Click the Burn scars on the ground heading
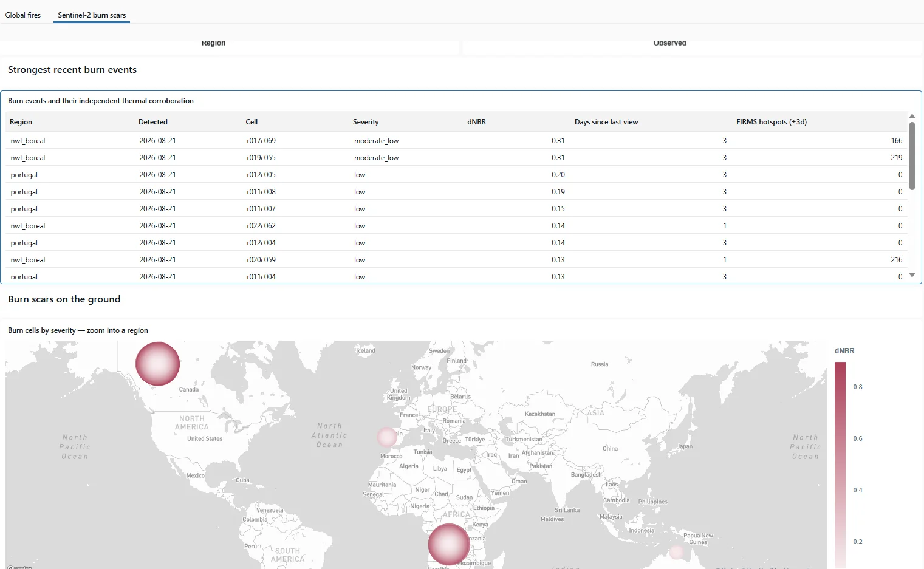The width and height of the screenshot is (924, 569). [64, 299]
